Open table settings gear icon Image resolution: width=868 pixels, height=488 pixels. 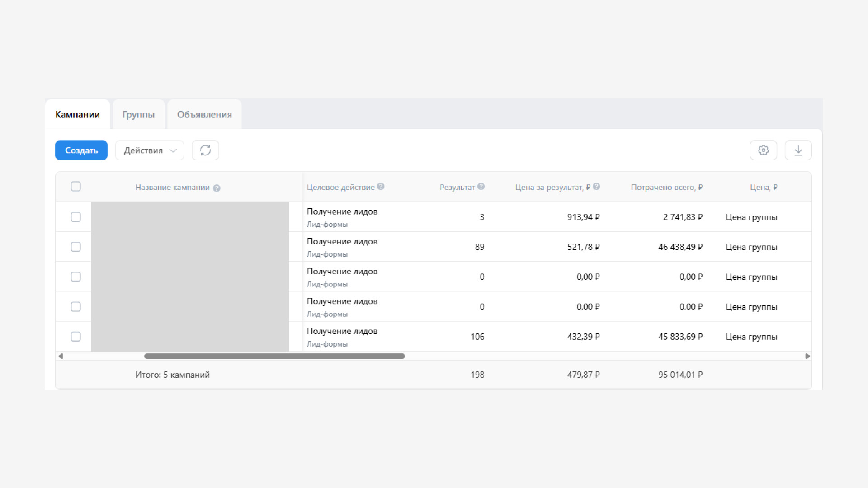pos(763,150)
